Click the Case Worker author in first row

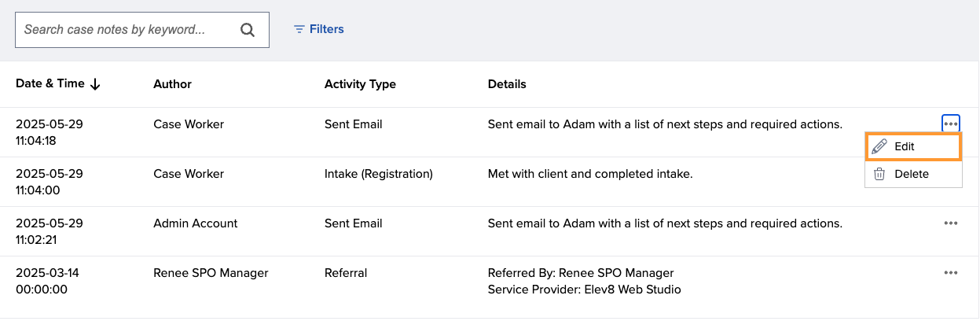pyautogui.click(x=189, y=124)
